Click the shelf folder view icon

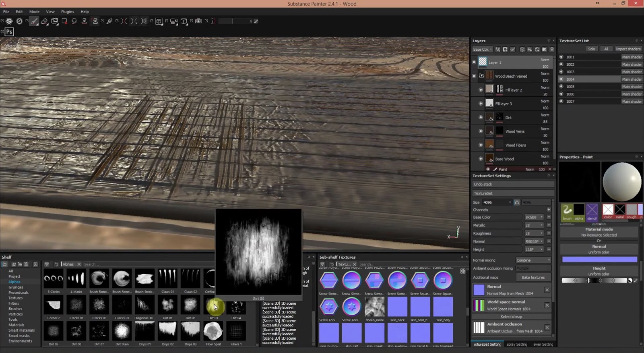click(x=4, y=264)
